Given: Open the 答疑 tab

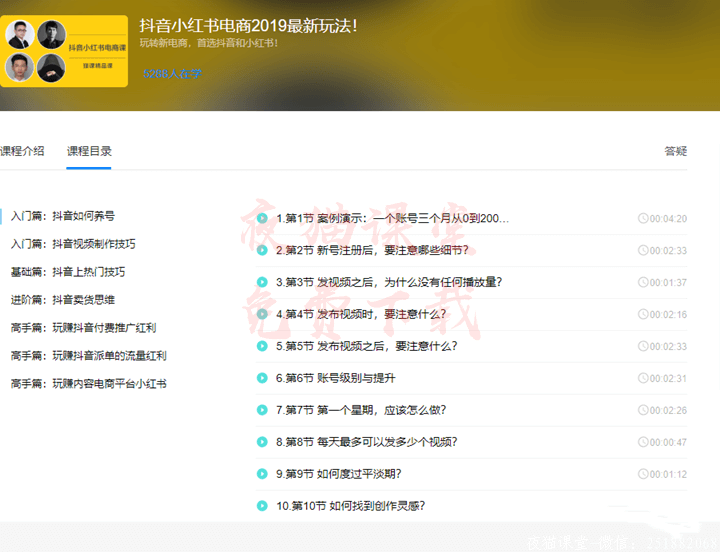Looking at the screenshot, I should 675,151.
